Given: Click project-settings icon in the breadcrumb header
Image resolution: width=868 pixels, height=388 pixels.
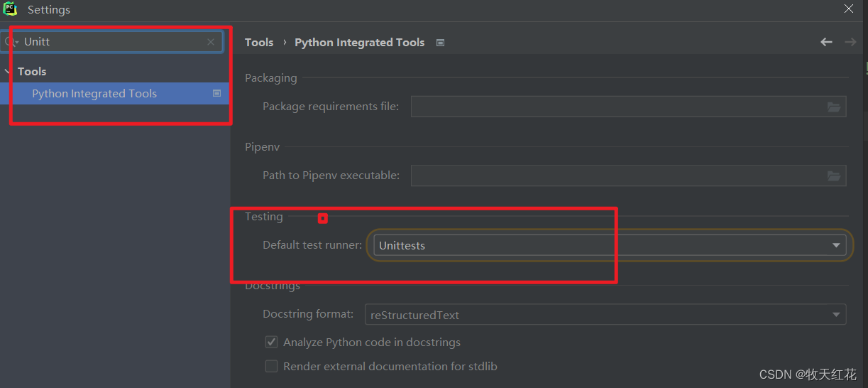Looking at the screenshot, I should [x=440, y=43].
